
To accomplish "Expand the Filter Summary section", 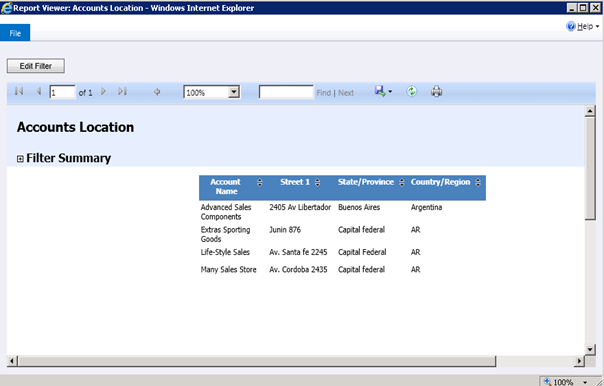I will [20, 159].
